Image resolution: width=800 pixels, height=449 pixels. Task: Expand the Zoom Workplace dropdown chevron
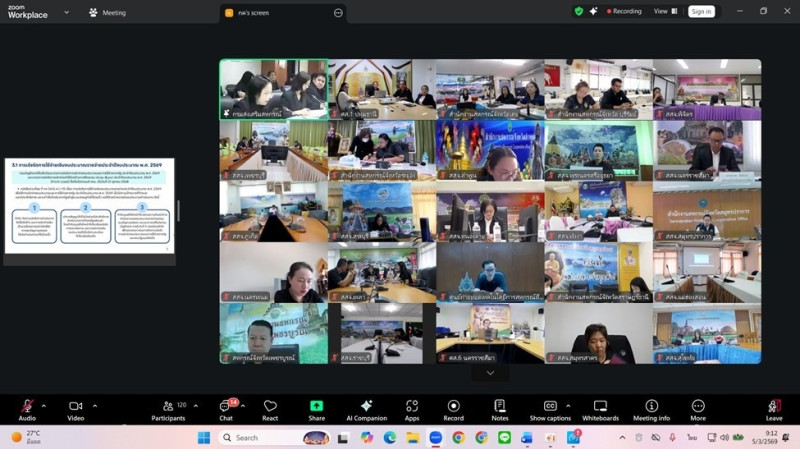(66, 12)
